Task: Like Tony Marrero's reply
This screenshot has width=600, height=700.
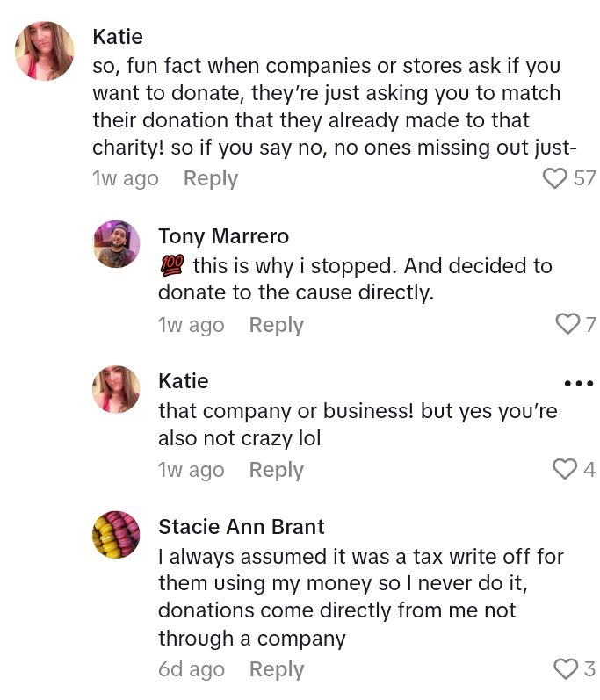Action: (568, 325)
